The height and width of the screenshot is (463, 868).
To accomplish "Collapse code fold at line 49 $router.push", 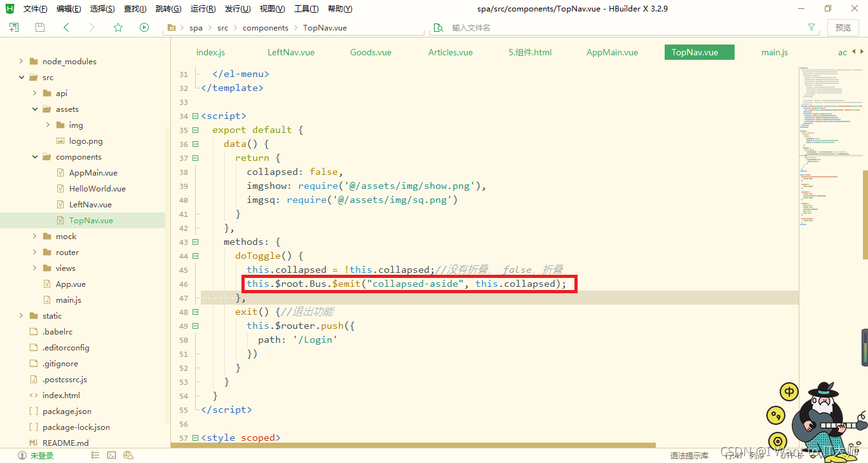I will [195, 326].
